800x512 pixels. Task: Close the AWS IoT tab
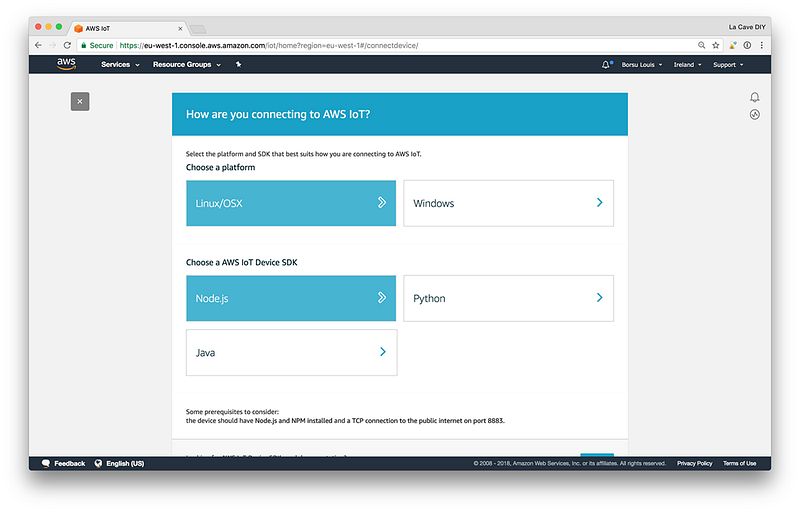click(180, 29)
